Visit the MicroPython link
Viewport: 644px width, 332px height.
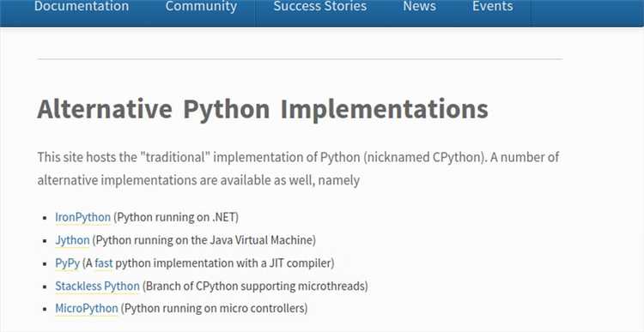tap(87, 308)
